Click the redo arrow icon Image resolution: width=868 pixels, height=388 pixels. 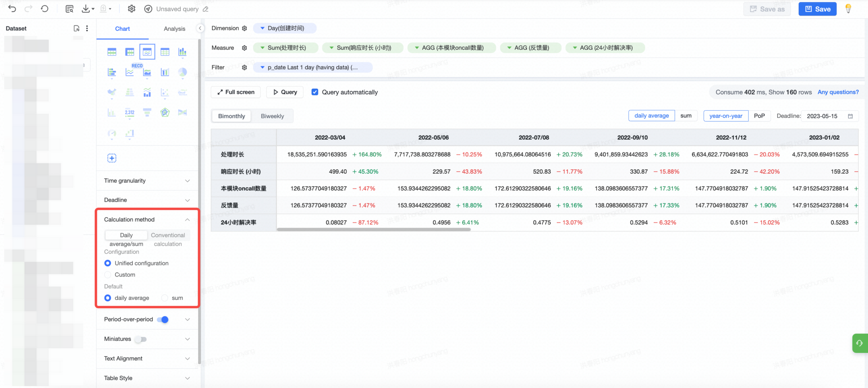28,9
